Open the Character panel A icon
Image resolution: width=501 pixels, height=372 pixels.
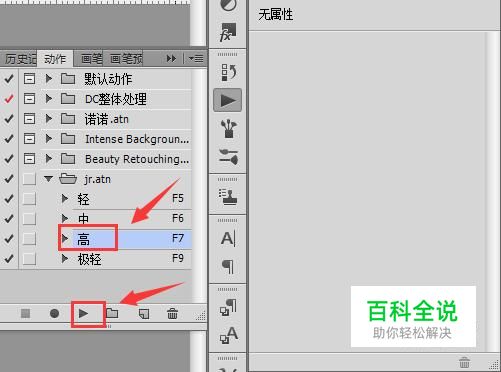click(228, 239)
